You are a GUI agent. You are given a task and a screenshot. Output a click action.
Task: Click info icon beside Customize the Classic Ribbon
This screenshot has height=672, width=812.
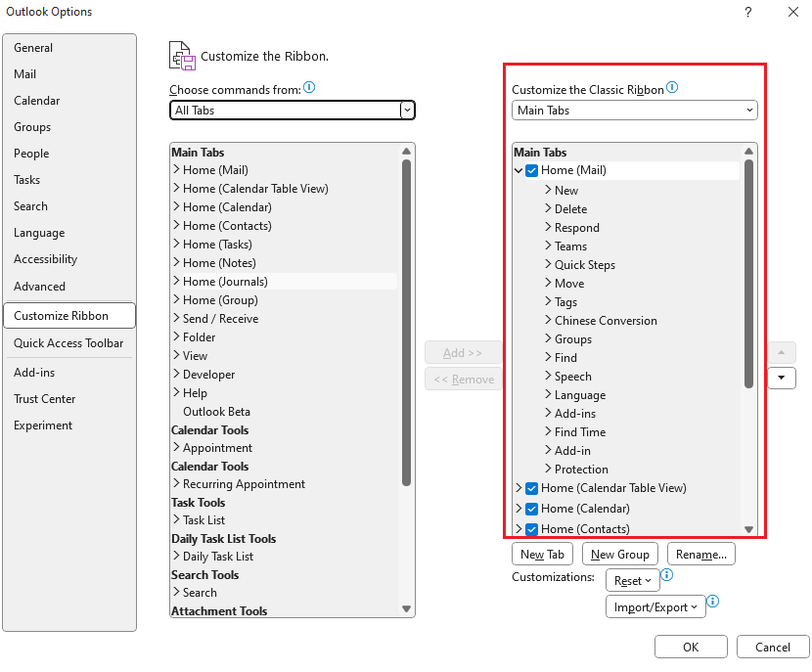pyautogui.click(x=672, y=87)
